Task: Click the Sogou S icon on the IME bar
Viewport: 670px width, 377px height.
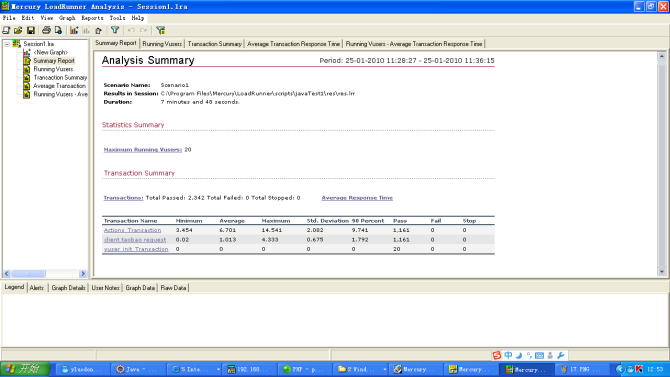Action: pos(497,355)
